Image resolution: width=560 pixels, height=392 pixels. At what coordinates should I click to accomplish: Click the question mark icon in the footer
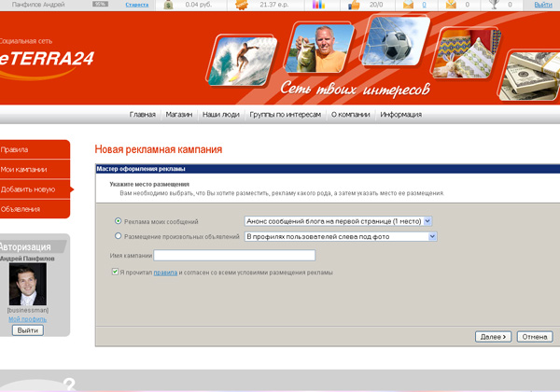click(70, 385)
